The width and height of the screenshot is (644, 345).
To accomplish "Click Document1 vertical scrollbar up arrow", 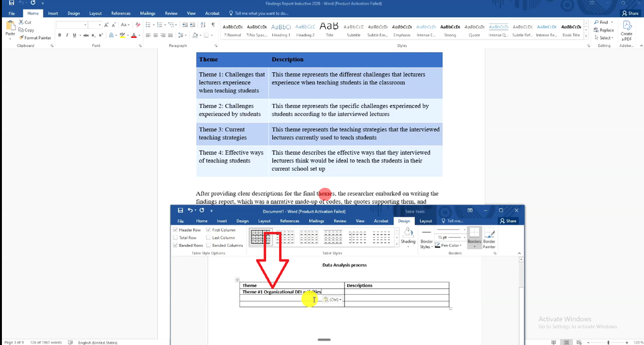I will 521,260.
